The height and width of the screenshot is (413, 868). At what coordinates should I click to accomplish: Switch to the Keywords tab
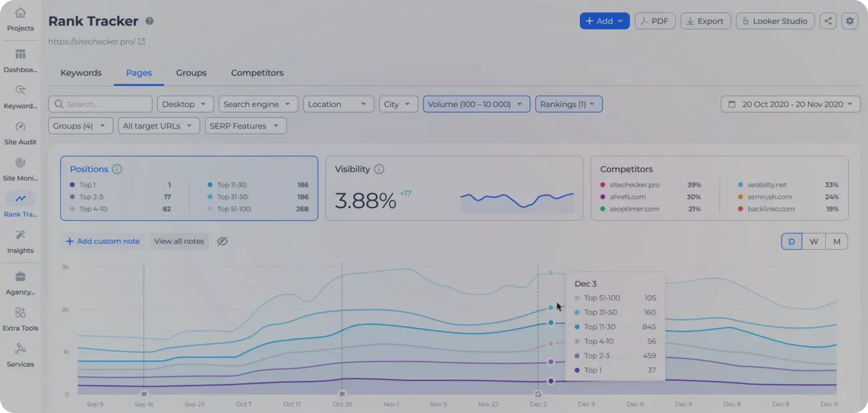pos(81,73)
